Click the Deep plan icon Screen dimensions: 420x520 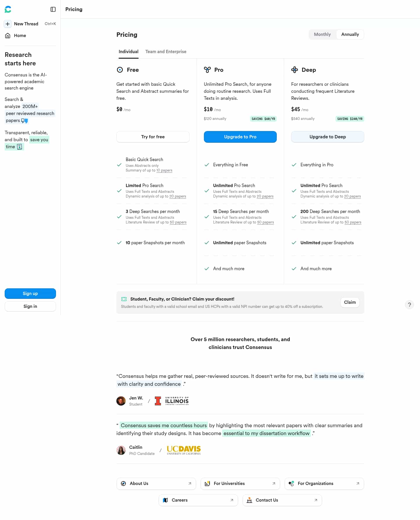click(295, 70)
